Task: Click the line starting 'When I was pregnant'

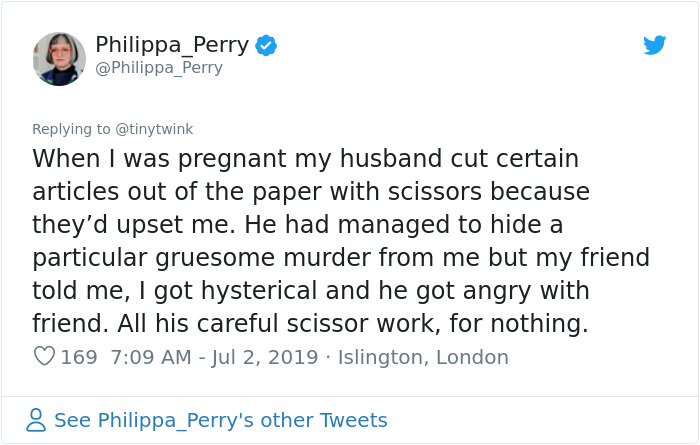Action: 306,159
